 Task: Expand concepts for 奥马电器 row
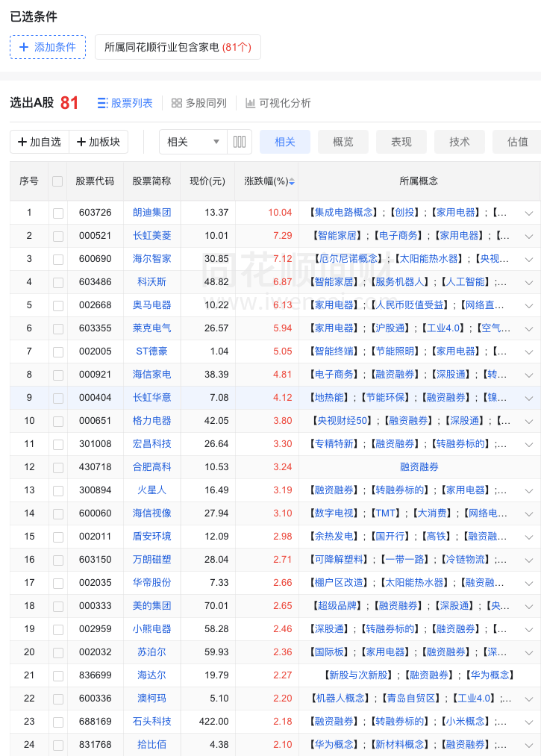(529, 306)
